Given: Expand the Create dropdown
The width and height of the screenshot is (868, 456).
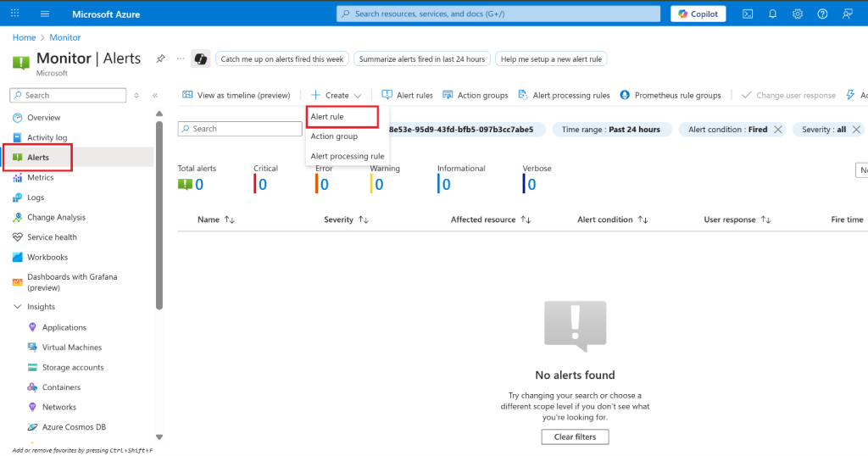Looking at the screenshot, I should 336,95.
